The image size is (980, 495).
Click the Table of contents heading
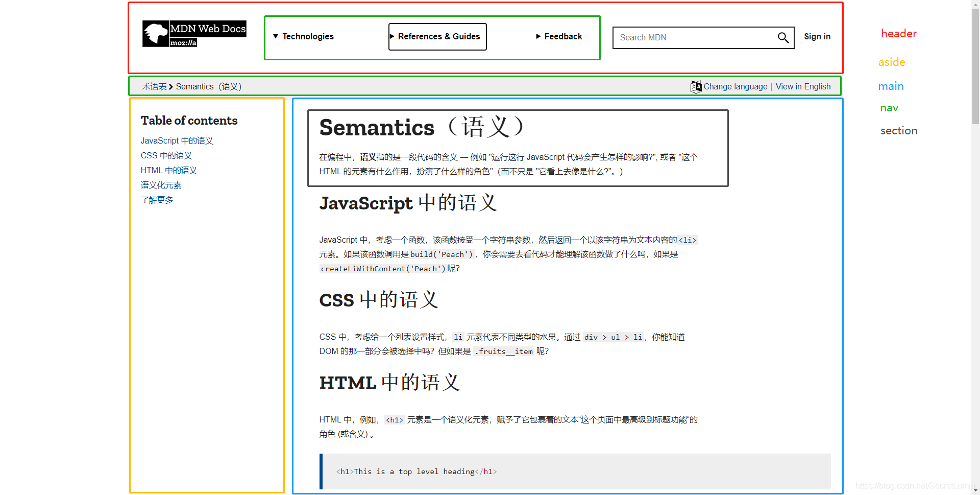pos(189,121)
